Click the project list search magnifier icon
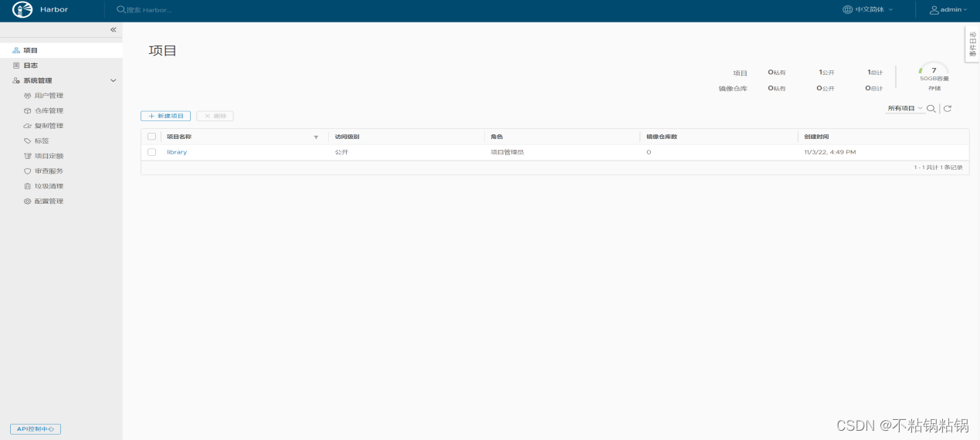Image resolution: width=980 pixels, height=440 pixels. tap(931, 109)
